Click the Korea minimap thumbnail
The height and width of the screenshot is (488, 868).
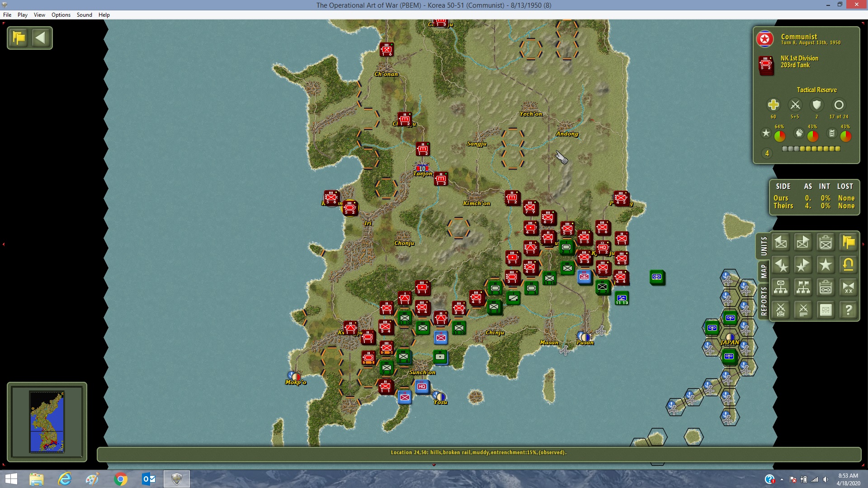point(47,422)
